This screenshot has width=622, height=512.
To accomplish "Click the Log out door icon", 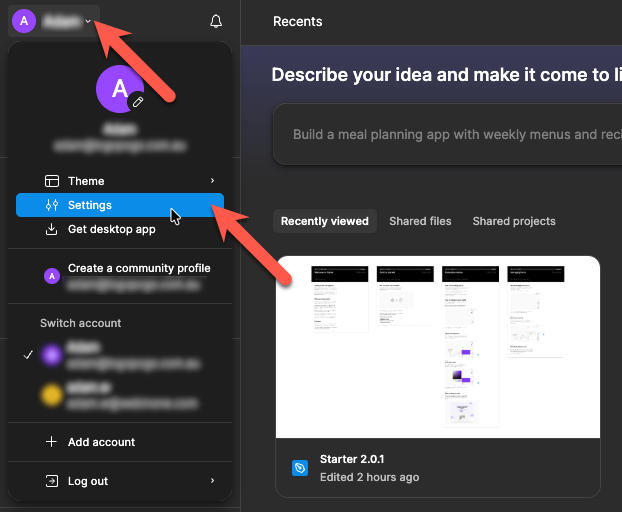I will [x=52, y=481].
